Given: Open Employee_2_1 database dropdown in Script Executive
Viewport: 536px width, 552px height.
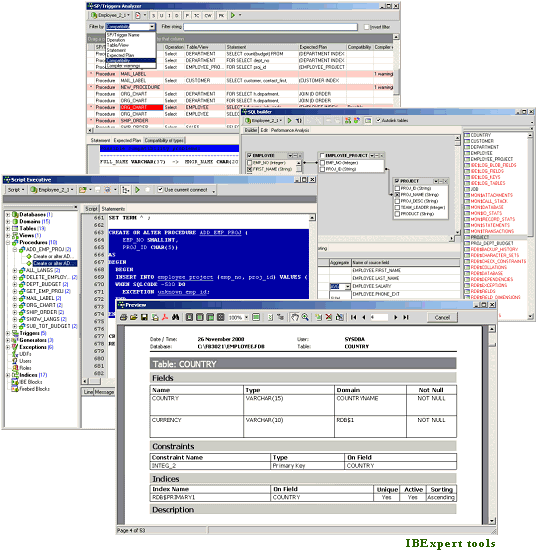Looking at the screenshot, I should [x=52, y=190].
